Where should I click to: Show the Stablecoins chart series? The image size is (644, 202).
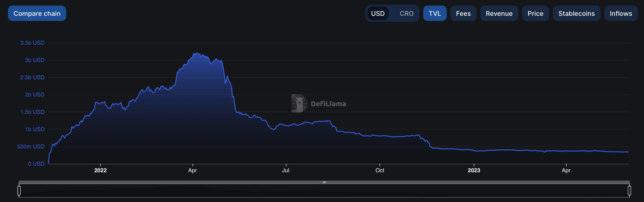[577, 13]
